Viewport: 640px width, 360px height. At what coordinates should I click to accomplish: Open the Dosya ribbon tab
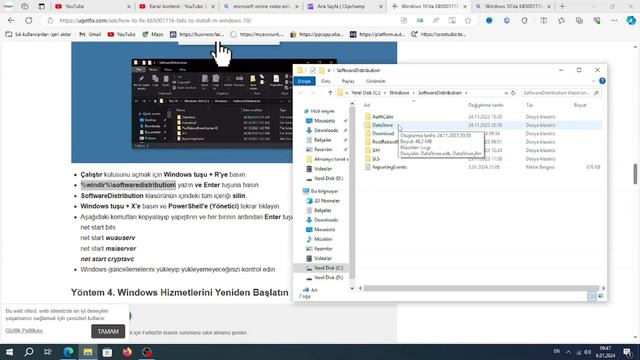point(304,81)
